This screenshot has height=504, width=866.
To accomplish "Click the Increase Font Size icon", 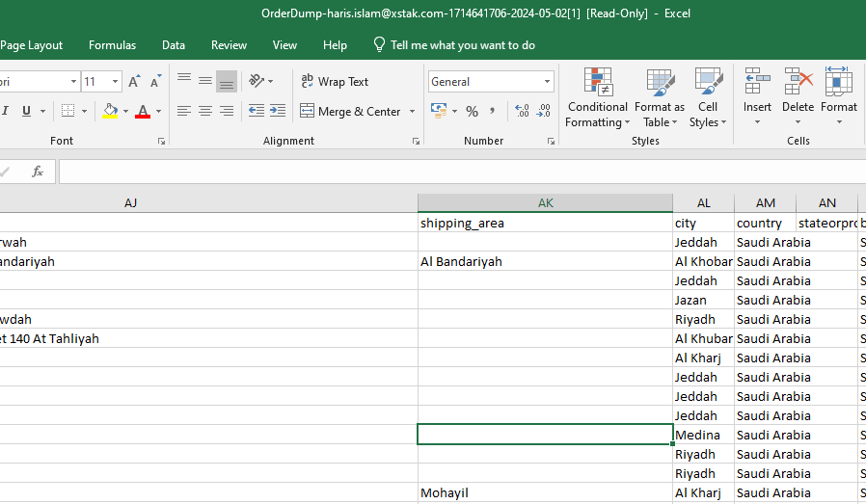I will [134, 82].
